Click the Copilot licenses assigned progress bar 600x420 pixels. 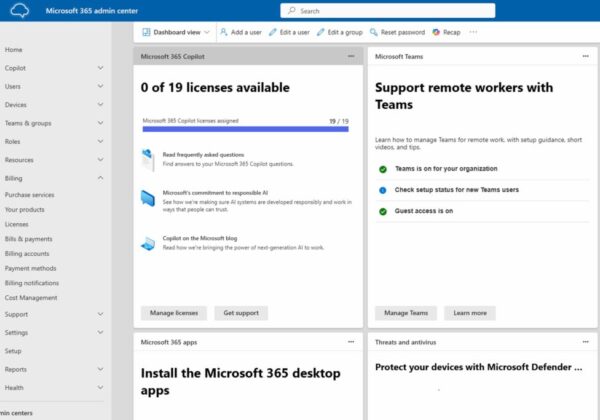coord(245,129)
